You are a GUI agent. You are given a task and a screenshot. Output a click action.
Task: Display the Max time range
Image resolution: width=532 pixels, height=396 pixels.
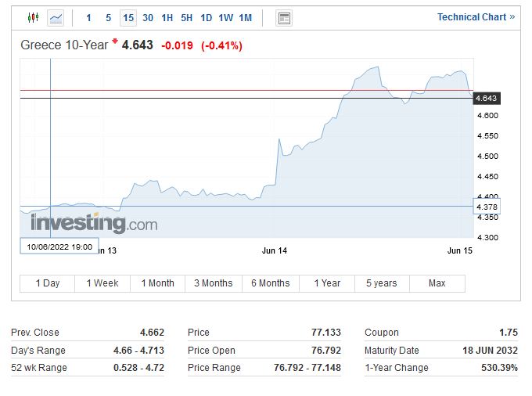(x=437, y=283)
